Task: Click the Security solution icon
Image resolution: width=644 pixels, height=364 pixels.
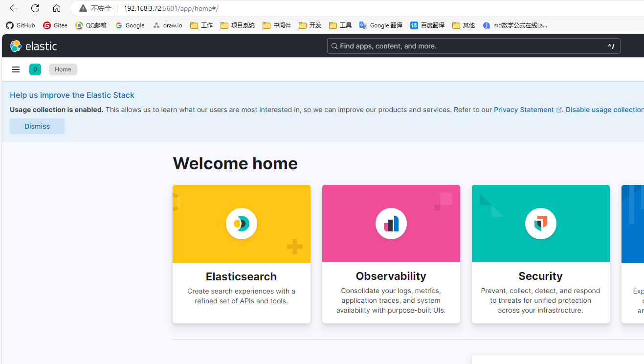Action: point(541,224)
